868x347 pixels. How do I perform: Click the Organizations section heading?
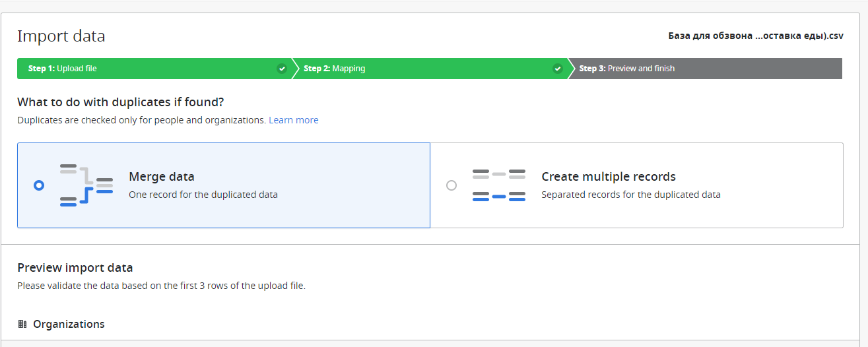click(69, 324)
